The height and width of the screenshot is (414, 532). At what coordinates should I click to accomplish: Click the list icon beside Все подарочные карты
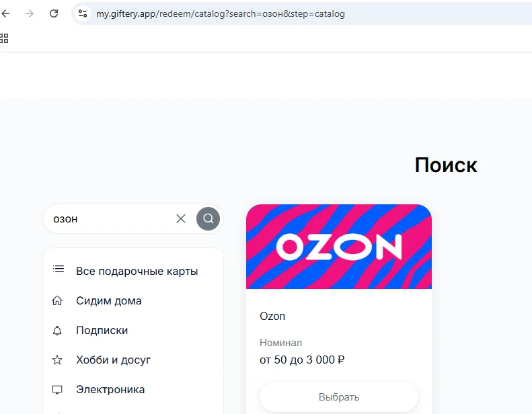[59, 270]
